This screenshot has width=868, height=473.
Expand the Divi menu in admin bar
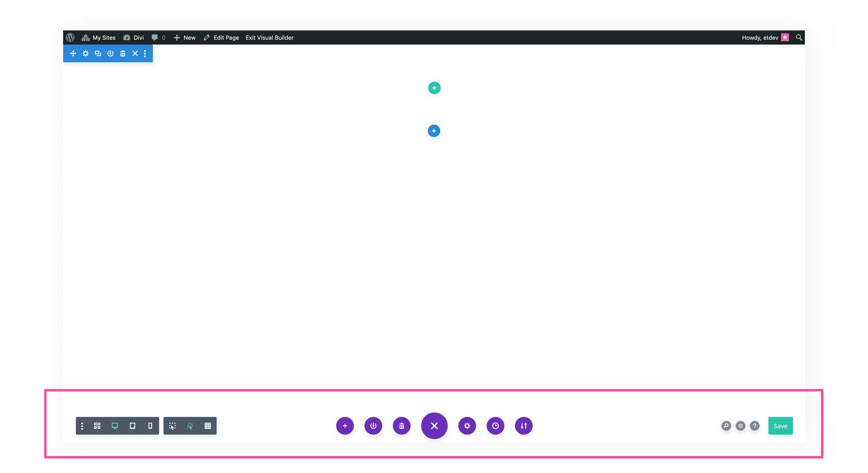(x=133, y=37)
